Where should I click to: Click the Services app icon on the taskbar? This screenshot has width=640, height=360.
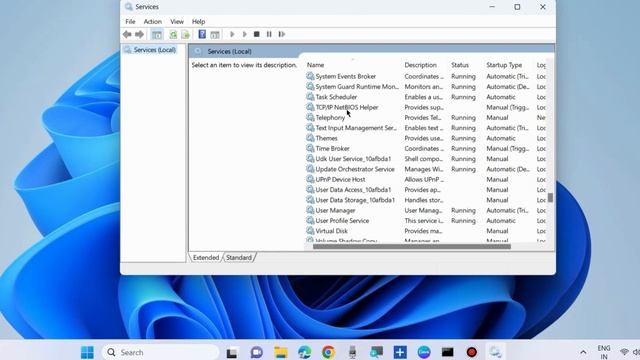click(x=495, y=352)
